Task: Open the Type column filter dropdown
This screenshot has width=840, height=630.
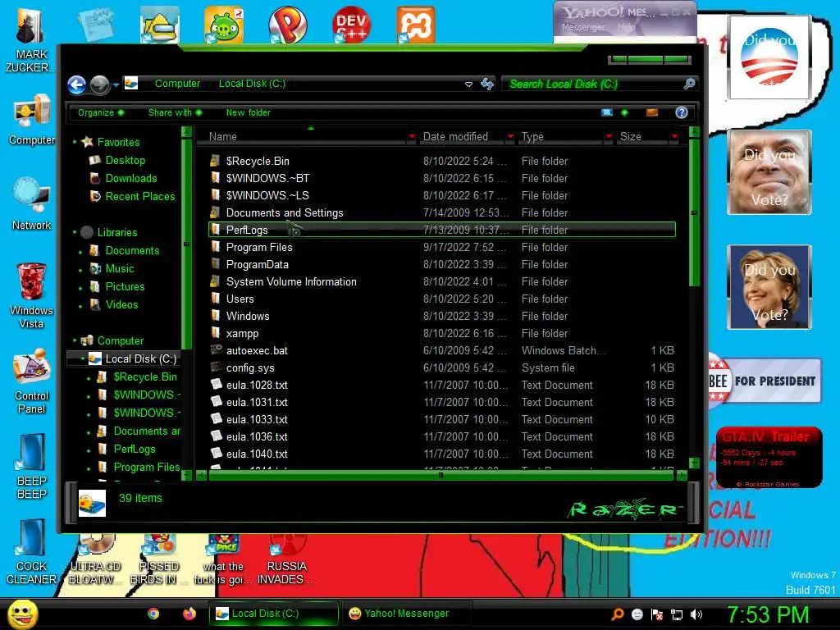Action: [609, 137]
